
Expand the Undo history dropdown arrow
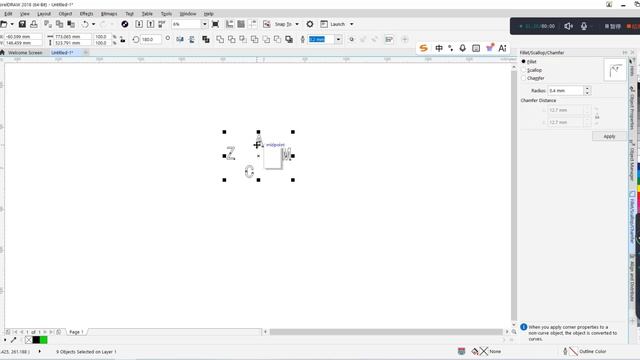pyautogui.click(x=93, y=24)
